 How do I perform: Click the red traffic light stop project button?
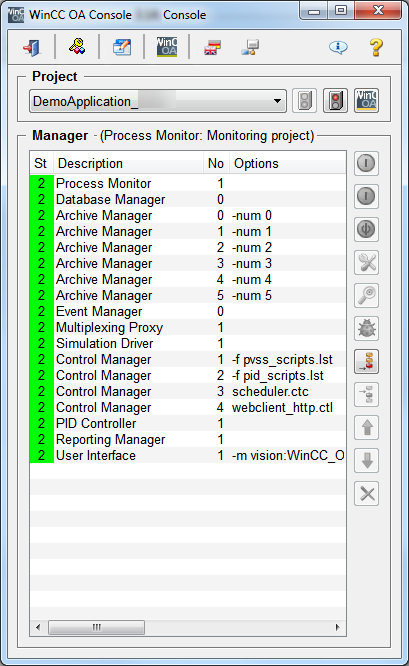(336, 101)
